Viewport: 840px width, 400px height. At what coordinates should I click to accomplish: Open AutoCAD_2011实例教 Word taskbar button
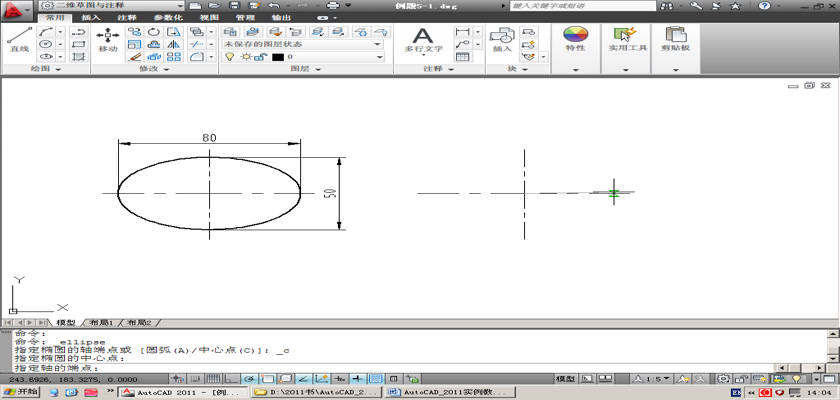point(451,393)
